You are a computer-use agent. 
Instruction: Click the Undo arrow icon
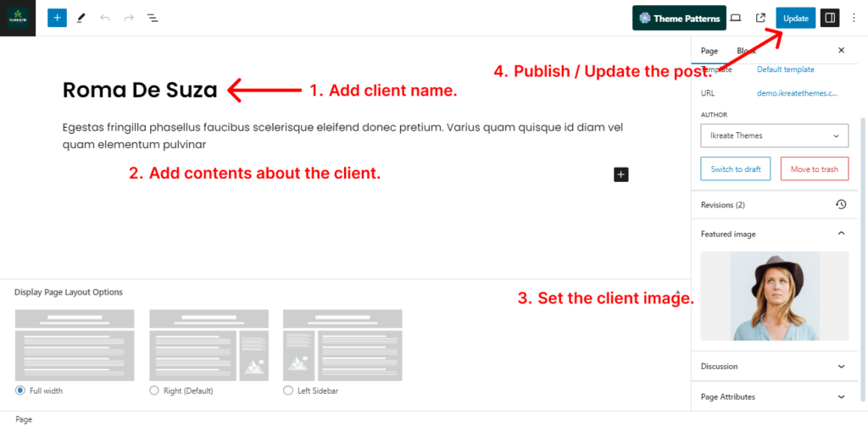[105, 18]
